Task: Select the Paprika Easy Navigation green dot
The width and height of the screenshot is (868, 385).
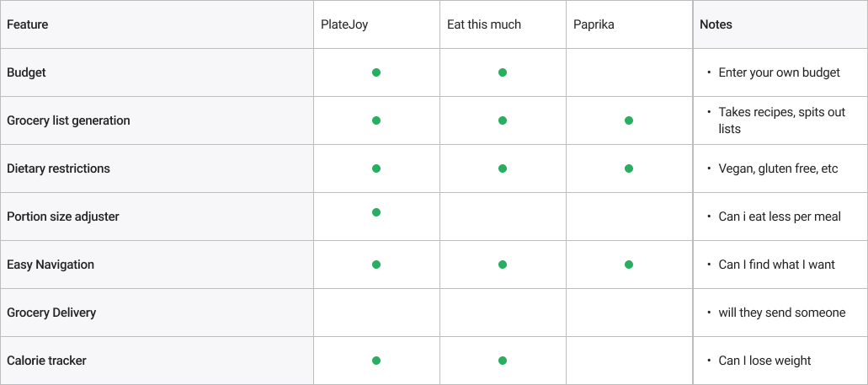Action: click(629, 265)
